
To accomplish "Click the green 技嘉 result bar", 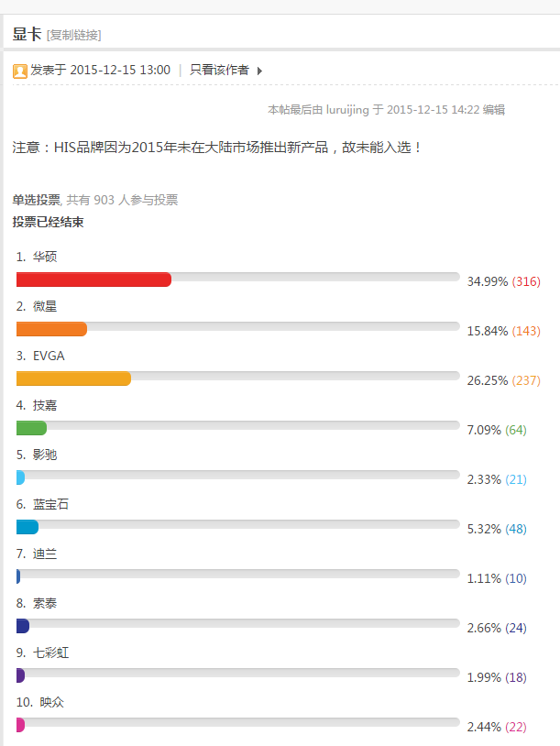I will coord(31,428).
